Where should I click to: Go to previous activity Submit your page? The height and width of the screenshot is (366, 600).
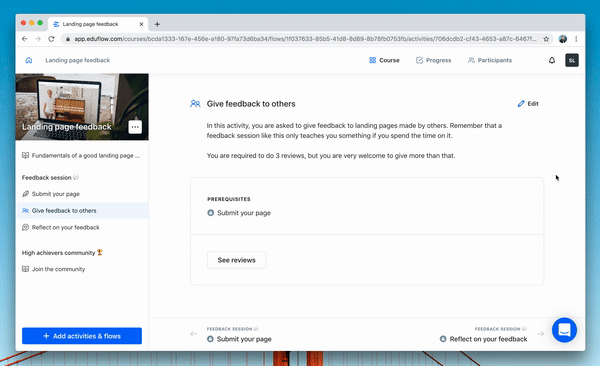point(239,339)
